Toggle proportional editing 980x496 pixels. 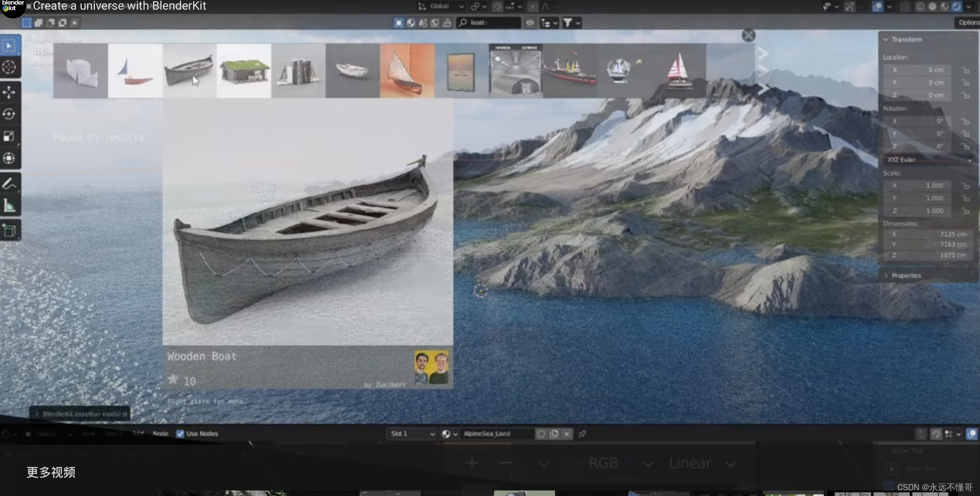(532, 7)
